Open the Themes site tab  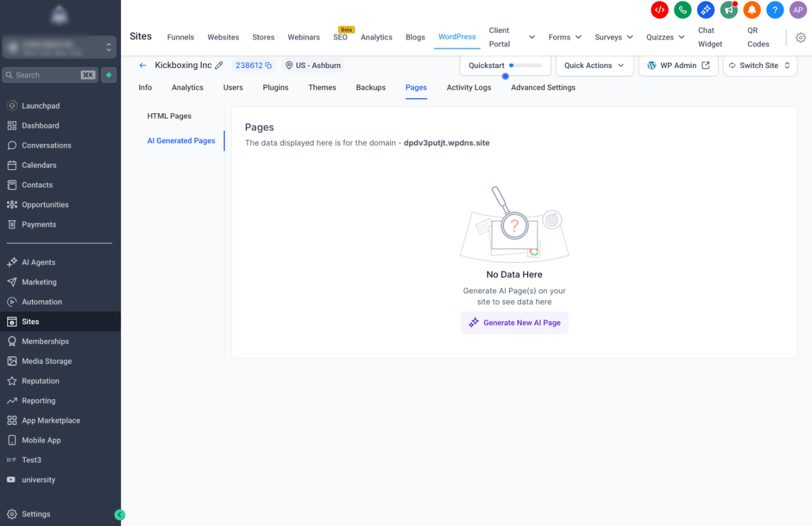pyautogui.click(x=322, y=87)
